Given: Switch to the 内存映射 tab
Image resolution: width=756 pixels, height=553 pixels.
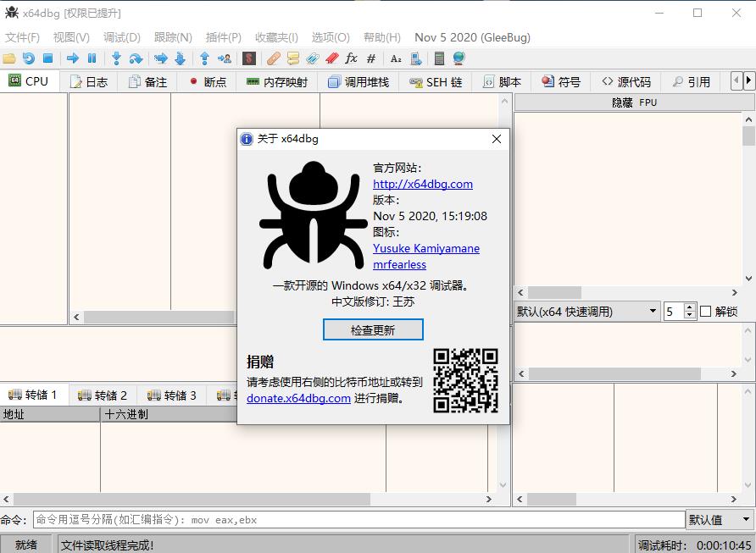Looking at the screenshot, I should (x=277, y=82).
